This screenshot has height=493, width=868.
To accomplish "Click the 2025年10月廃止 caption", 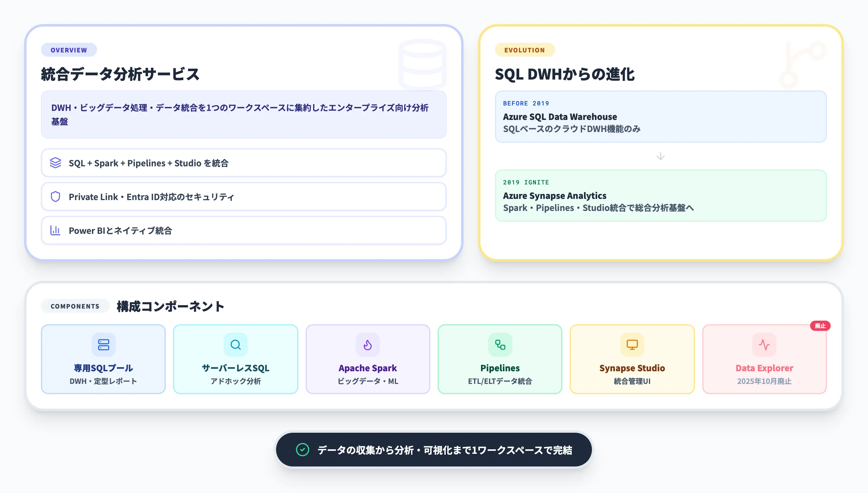I will point(764,381).
